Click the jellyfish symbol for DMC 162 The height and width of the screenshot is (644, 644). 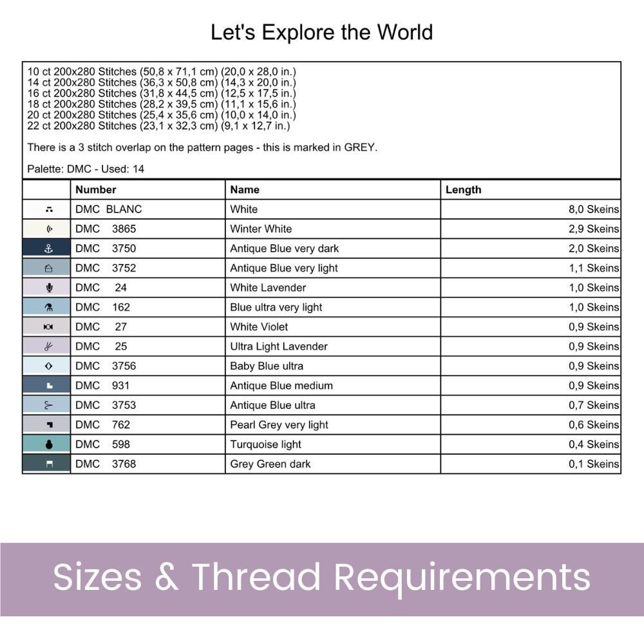coord(48,307)
